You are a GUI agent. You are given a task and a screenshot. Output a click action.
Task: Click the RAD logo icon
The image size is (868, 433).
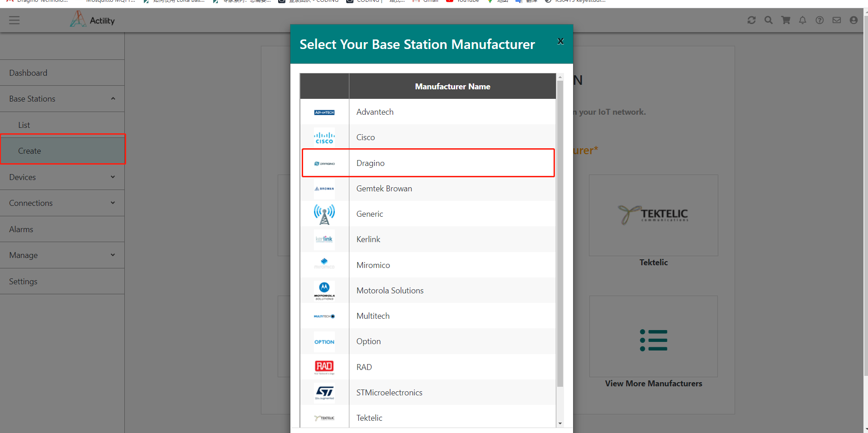click(324, 367)
